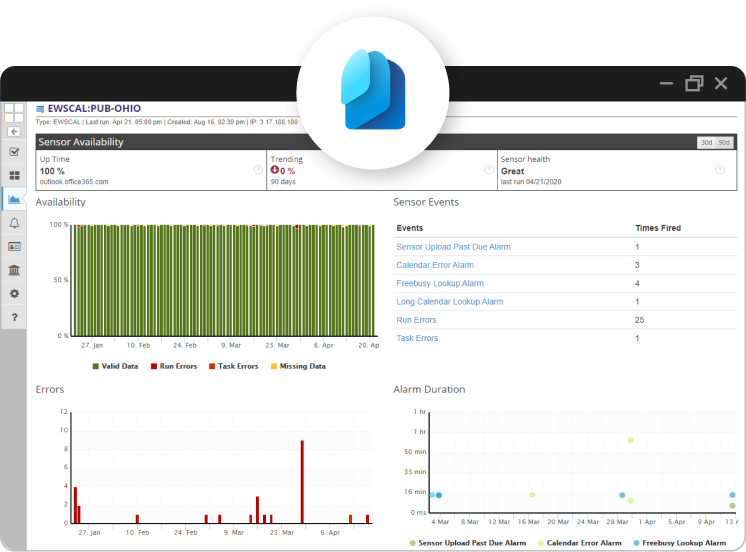
Task: Click the highest green dot in Alarm Duration
Action: tap(630, 441)
